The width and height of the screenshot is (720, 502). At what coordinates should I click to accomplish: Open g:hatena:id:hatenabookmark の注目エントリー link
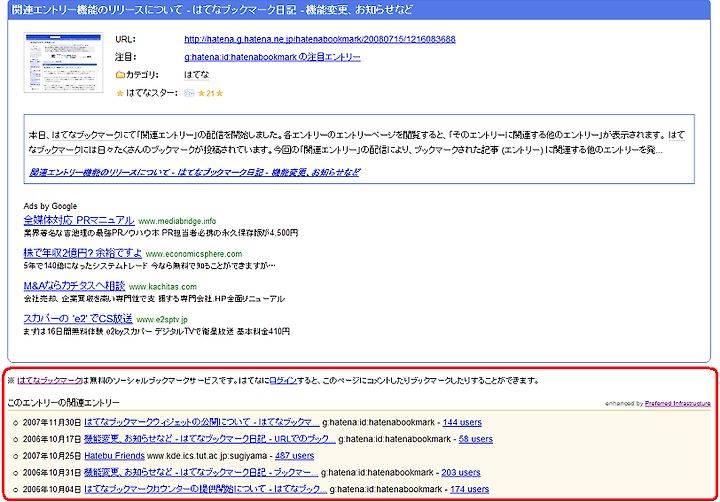tap(272, 57)
